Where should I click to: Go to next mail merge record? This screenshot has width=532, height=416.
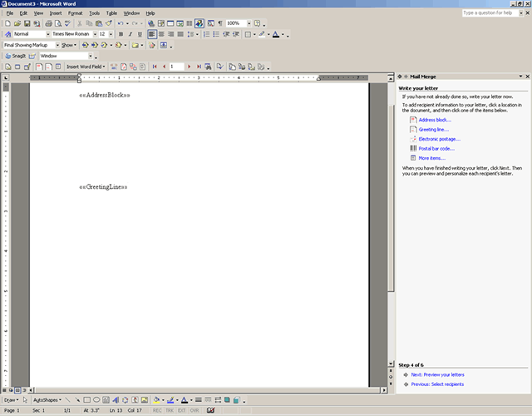tap(189, 67)
